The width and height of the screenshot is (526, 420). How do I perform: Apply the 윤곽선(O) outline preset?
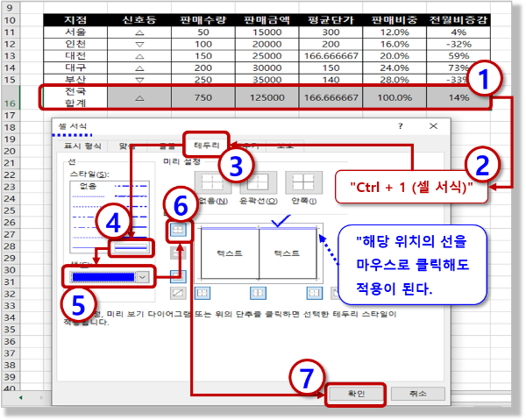pyautogui.click(x=259, y=182)
